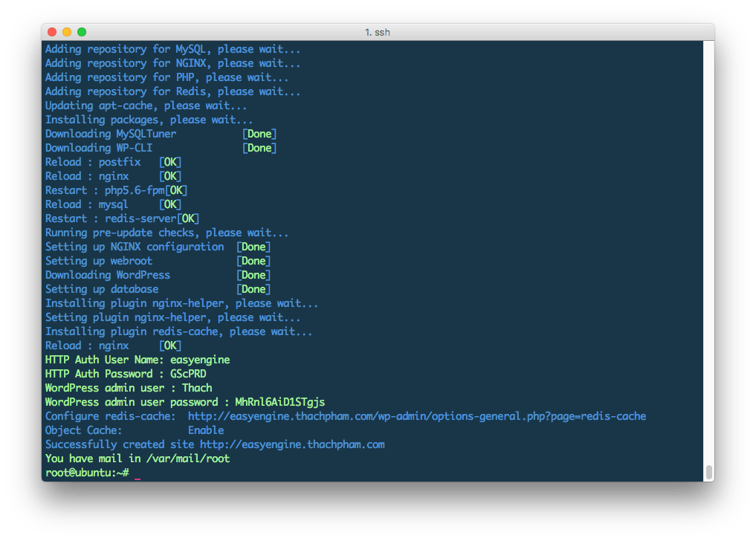756x541 pixels.
Task: Minimize the terminal with the yellow button
Action: tap(67, 32)
